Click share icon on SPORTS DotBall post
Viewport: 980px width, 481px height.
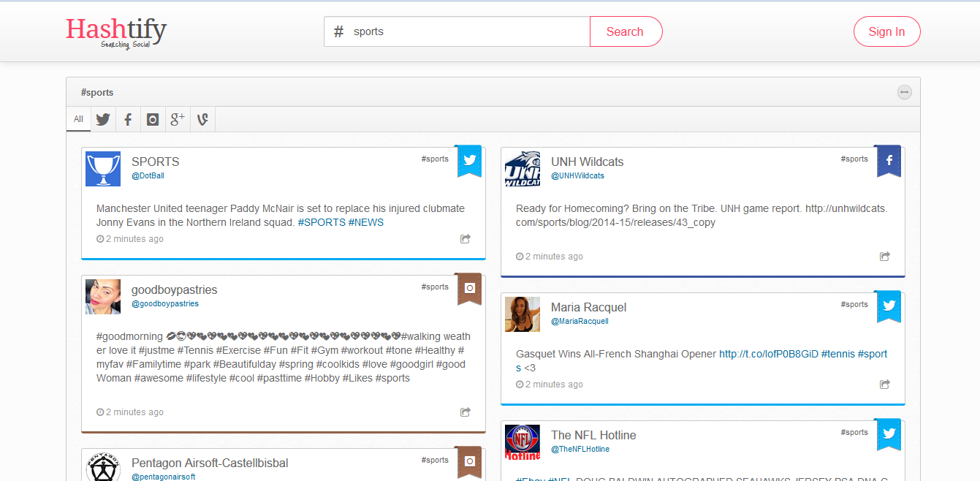(x=466, y=239)
